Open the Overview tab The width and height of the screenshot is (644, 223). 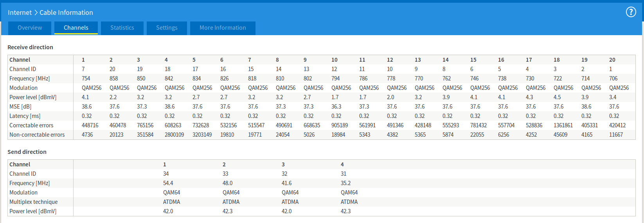[30, 28]
